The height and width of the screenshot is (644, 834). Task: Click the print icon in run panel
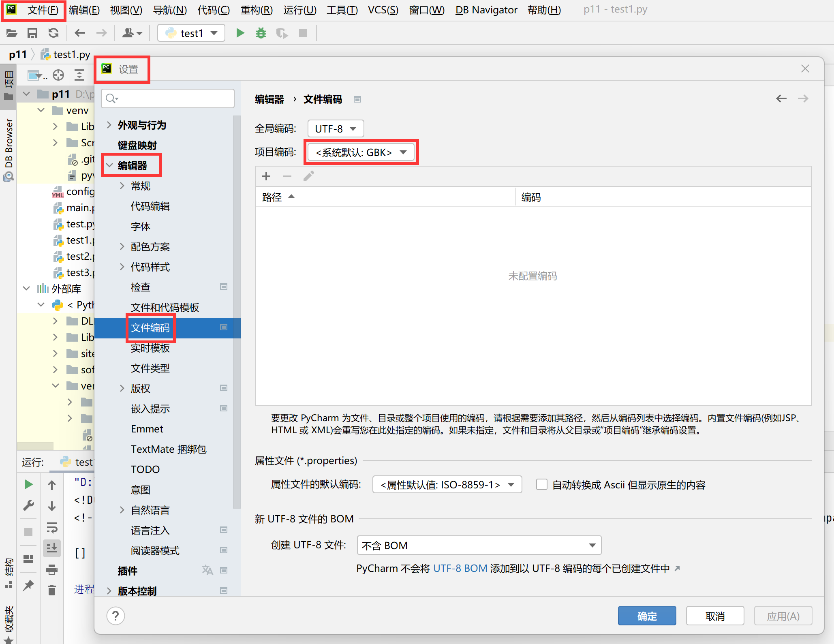pos(52,570)
